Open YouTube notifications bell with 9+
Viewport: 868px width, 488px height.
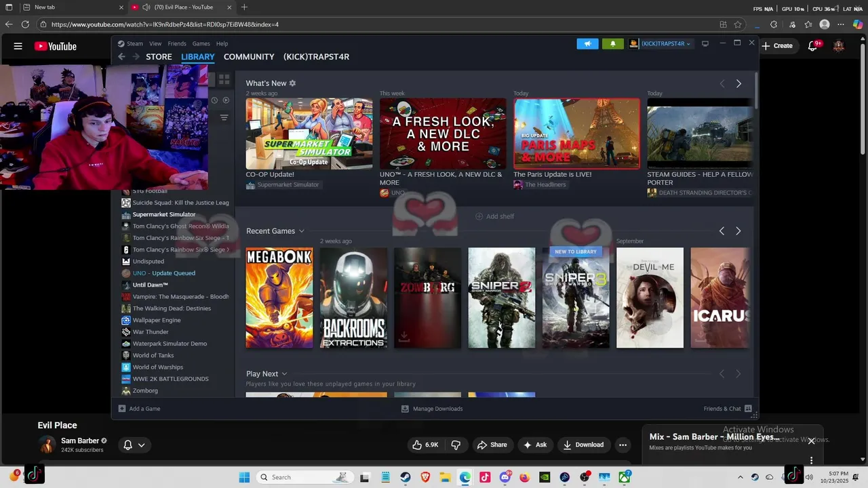pyautogui.click(x=813, y=46)
